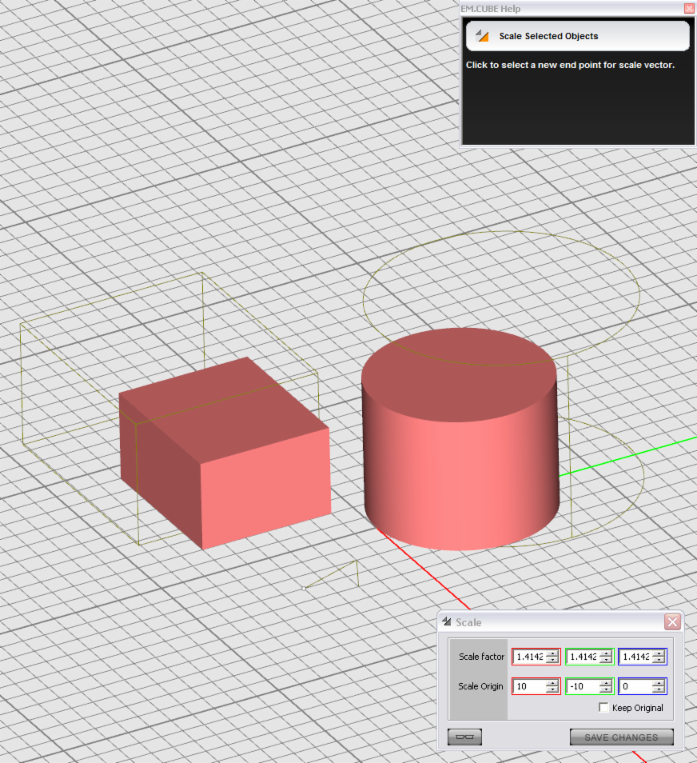This screenshot has height=763, width=697.
Task: Select the red cylinder object in the viewport
Action: click(x=458, y=450)
